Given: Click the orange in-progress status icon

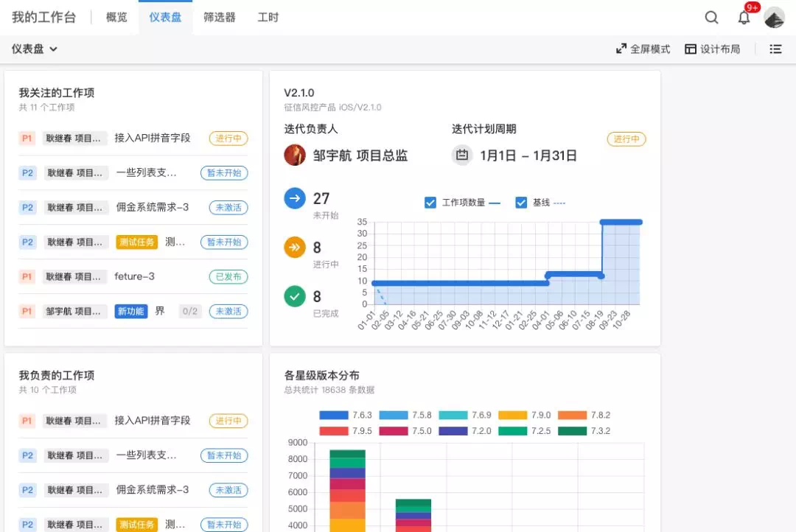Looking at the screenshot, I should pos(294,248).
